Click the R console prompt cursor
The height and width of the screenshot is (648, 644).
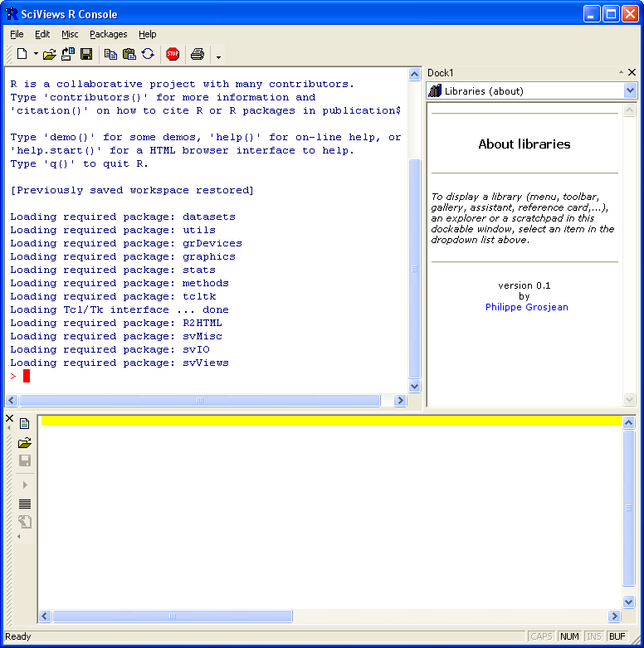(27, 376)
